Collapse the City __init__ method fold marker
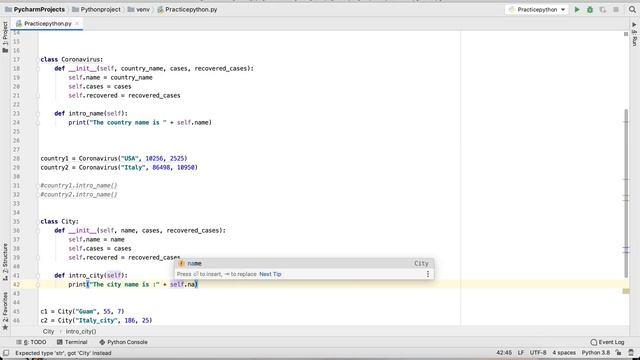 tap(38, 231)
